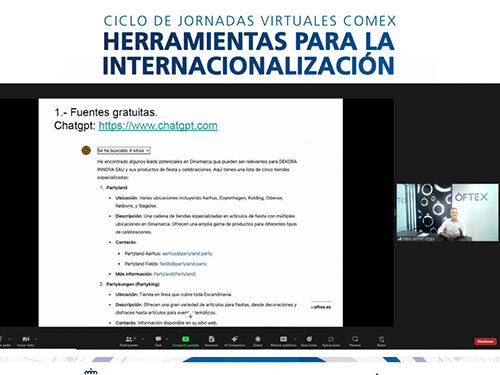Image resolution: width=500 pixels, height=375 pixels.
Task: Open Notas in Zoom toolbar
Action: pos(381,341)
